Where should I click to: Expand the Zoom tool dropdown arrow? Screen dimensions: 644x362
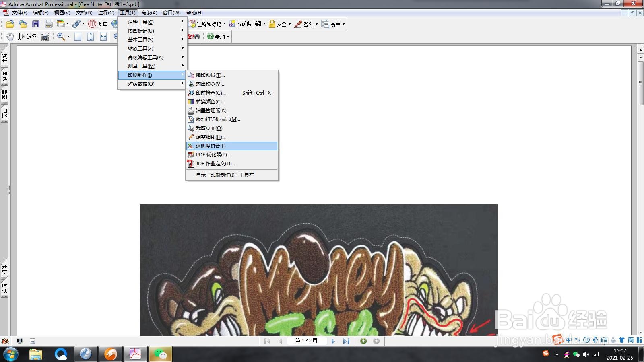68,37
